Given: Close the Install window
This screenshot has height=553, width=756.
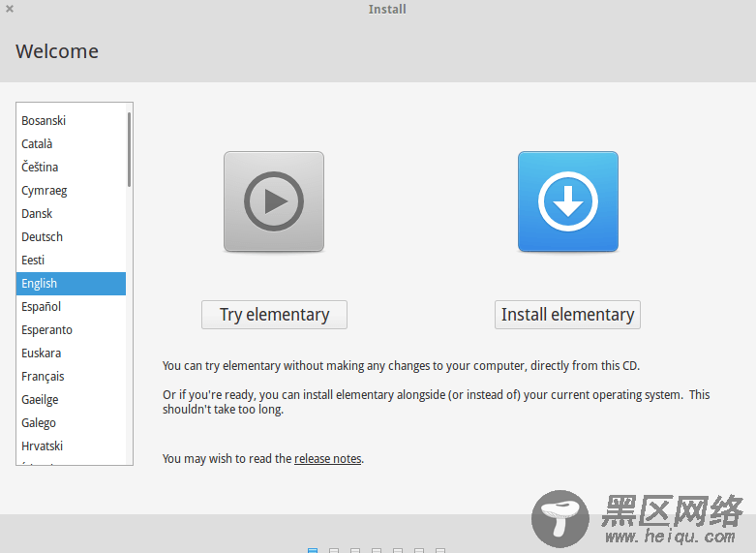Looking at the screenshot, I should pyautogui.click(x=10, y=9).
